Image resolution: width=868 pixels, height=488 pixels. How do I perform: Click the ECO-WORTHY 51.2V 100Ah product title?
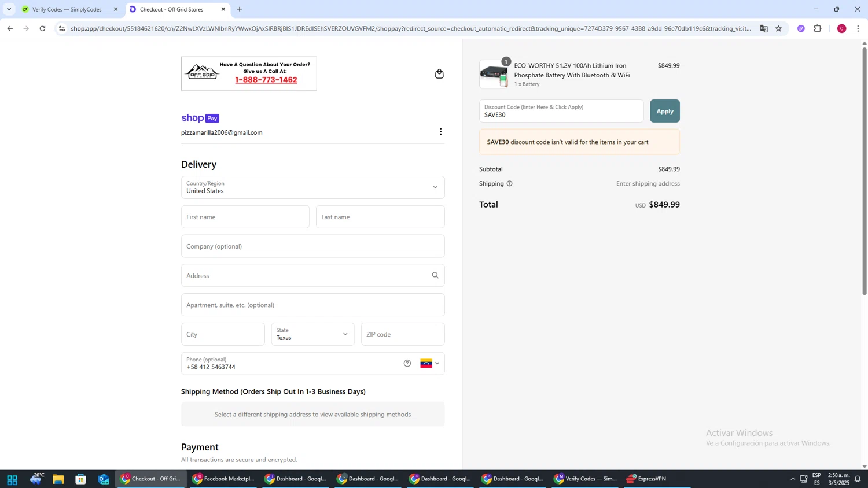point(572,71)
